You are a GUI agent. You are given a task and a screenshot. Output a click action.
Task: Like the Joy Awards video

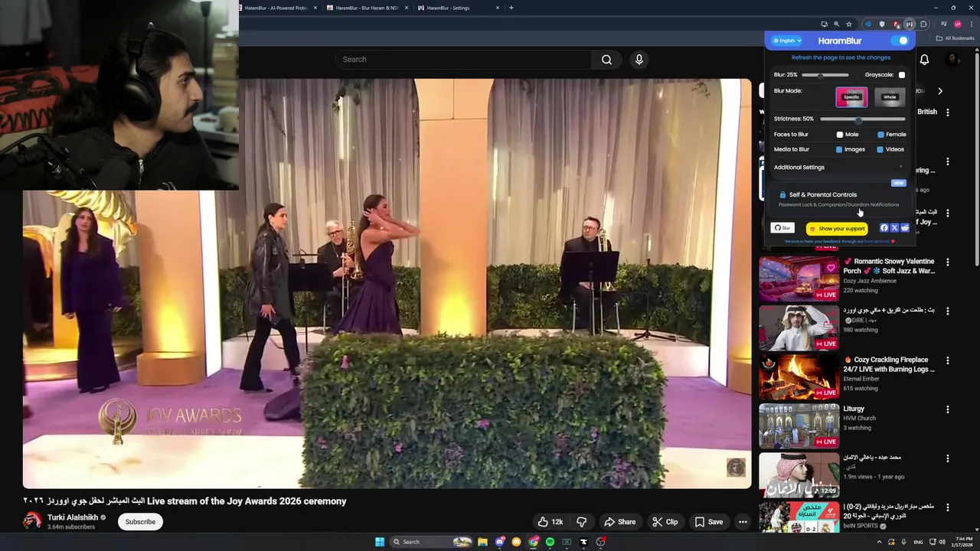550,522
